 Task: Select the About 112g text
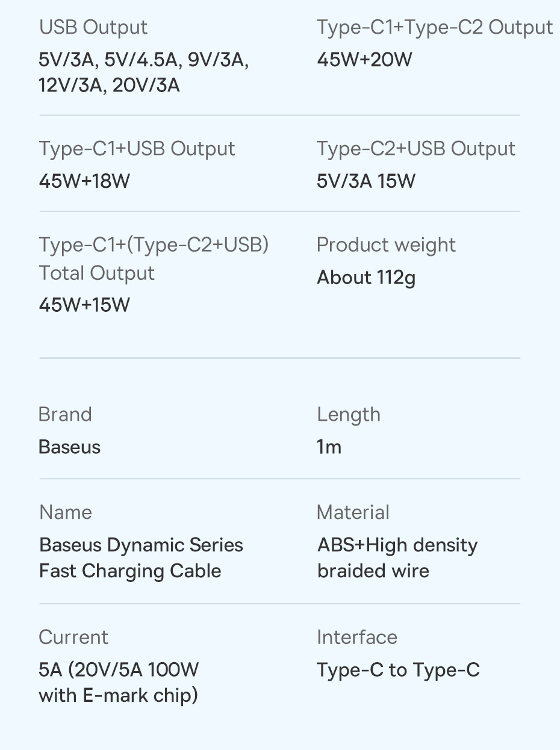366,277
